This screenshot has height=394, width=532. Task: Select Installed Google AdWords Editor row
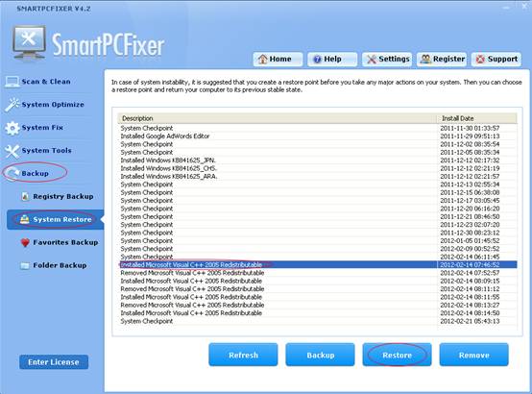tap(318, 136)
